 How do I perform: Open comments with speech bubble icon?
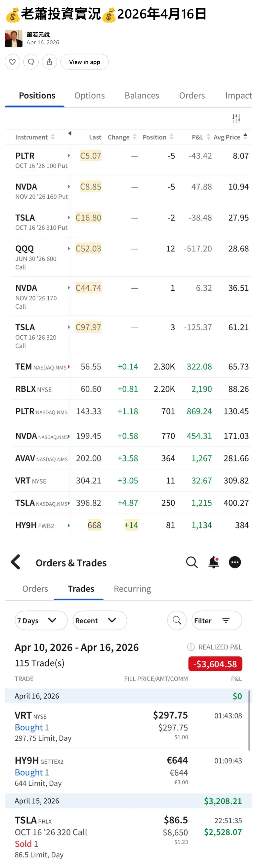pyautogui.click(x=31, y=62)
